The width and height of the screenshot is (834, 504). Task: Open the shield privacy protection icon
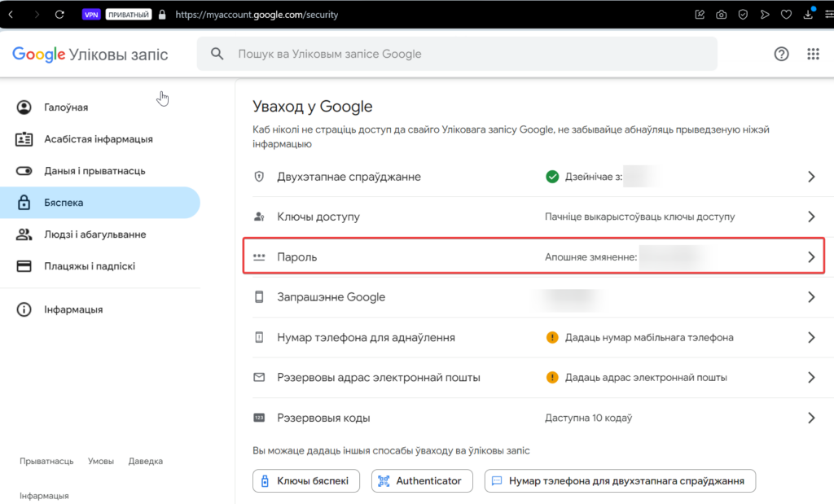click(x=743, y=15)
